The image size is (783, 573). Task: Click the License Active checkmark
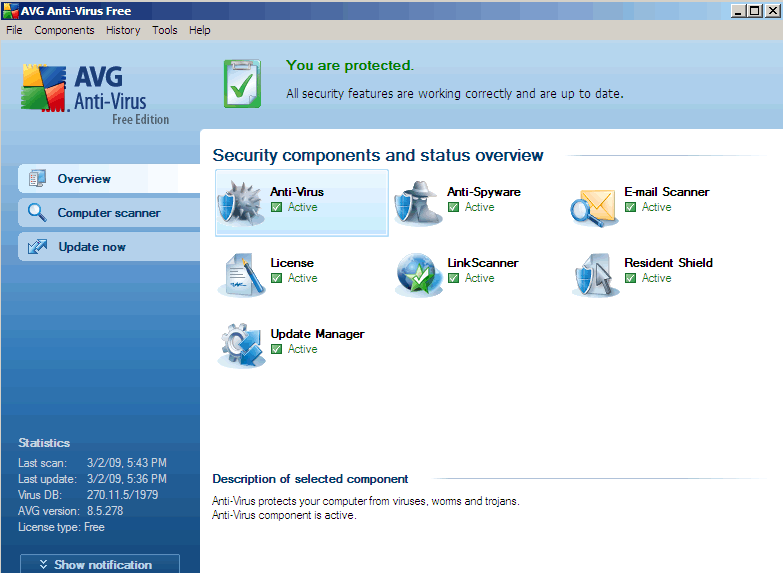tap(276, 278)
